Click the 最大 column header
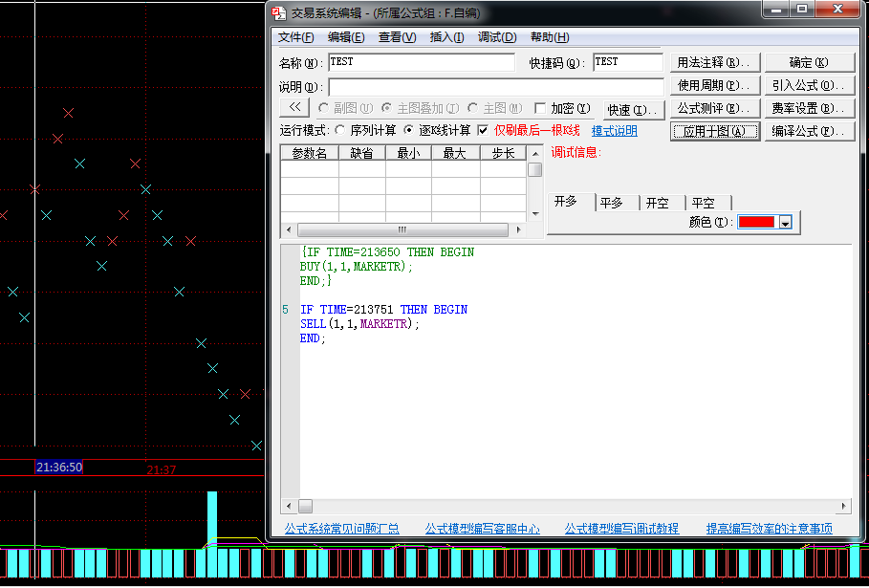This screenshot has width=869, height=588. [456, 153]
